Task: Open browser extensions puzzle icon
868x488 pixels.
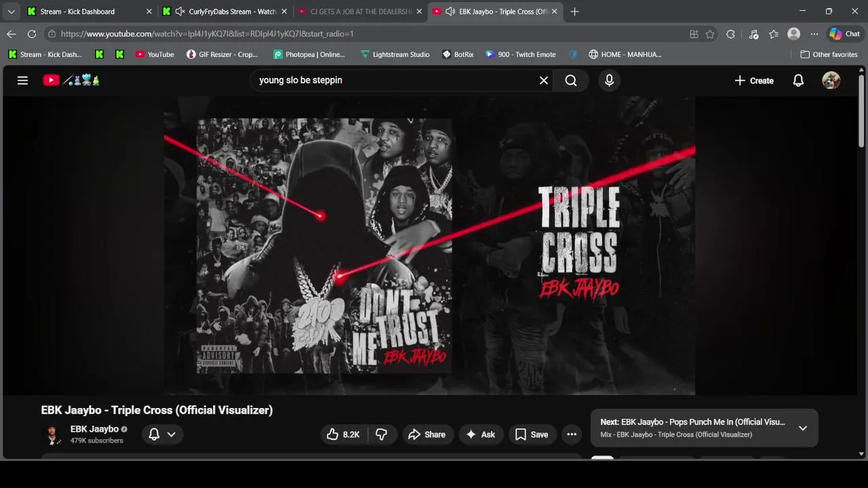Action: [x=730, y=34]
